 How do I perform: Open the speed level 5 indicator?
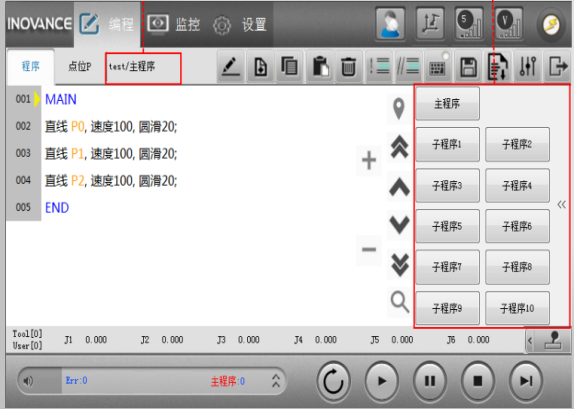(x=469, y=24)
